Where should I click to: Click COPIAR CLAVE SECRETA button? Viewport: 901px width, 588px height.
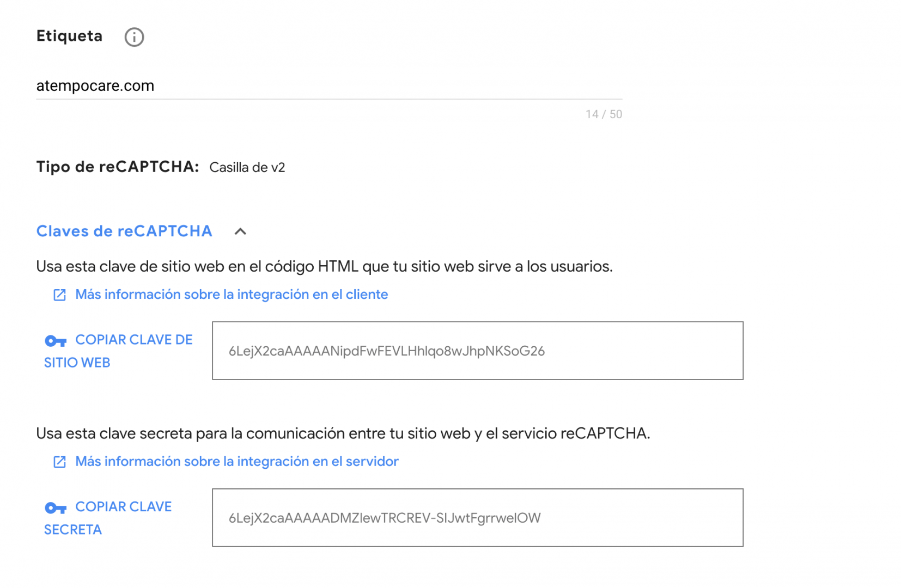point(108,518)
